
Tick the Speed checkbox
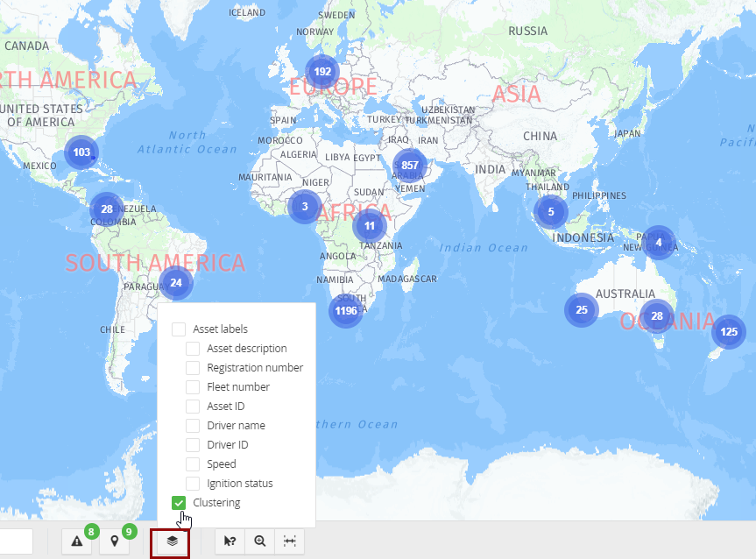point(193,464)
